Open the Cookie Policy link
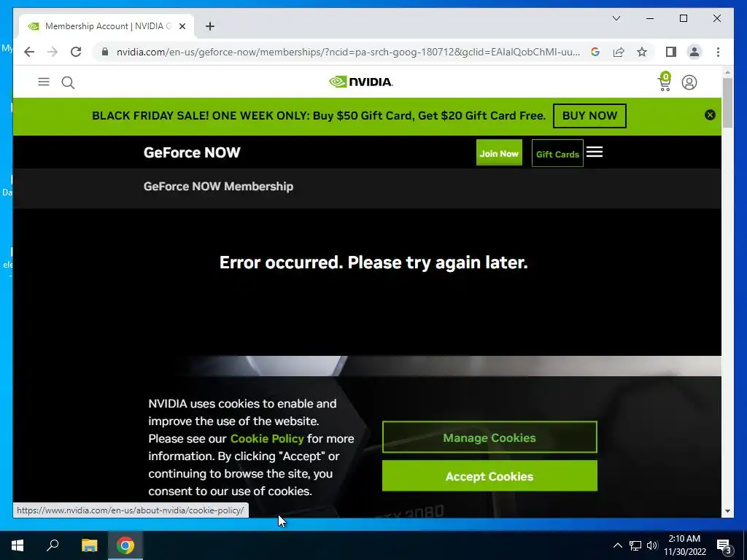This screenshot has height=560, width=747. [x=267, y=438]
